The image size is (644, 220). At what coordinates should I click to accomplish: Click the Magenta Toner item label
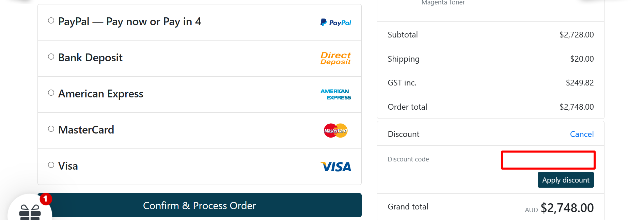coord(443,3)
